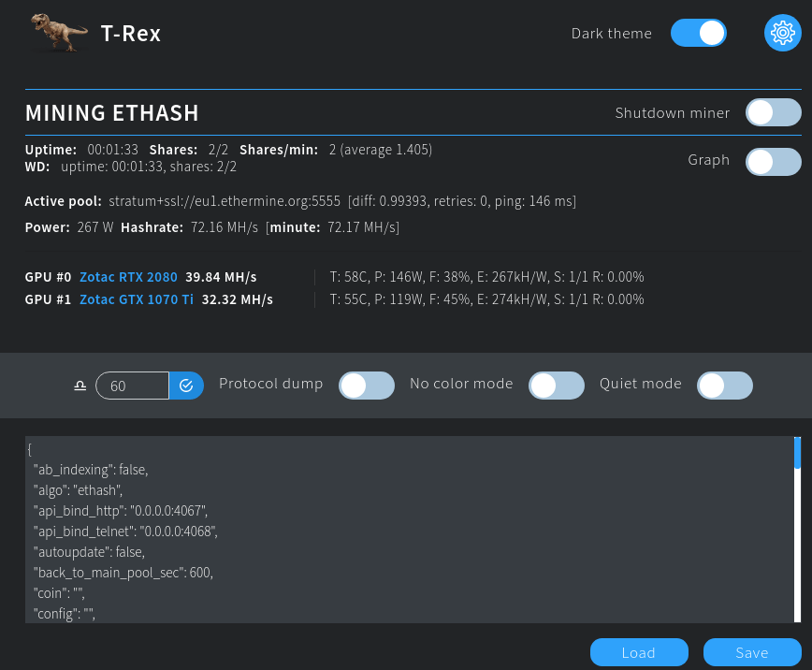Viewport: 812px width, 670px height.
Task: Turn on No color mode
Action: point(557,386)
